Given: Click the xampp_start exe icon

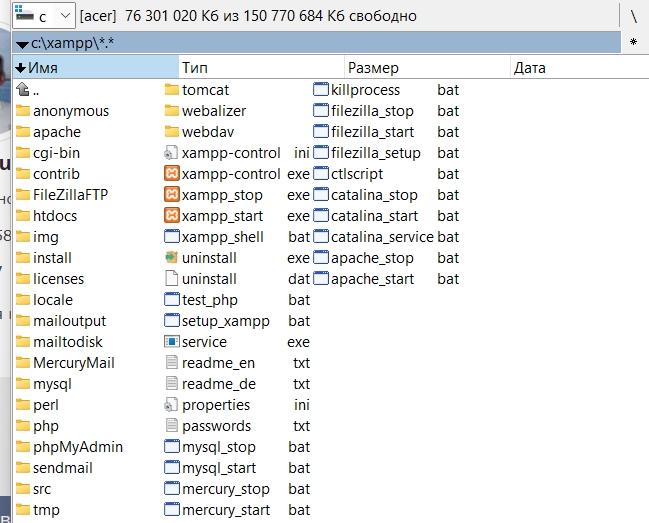Looking at the screenshot, I should (171, 216).
